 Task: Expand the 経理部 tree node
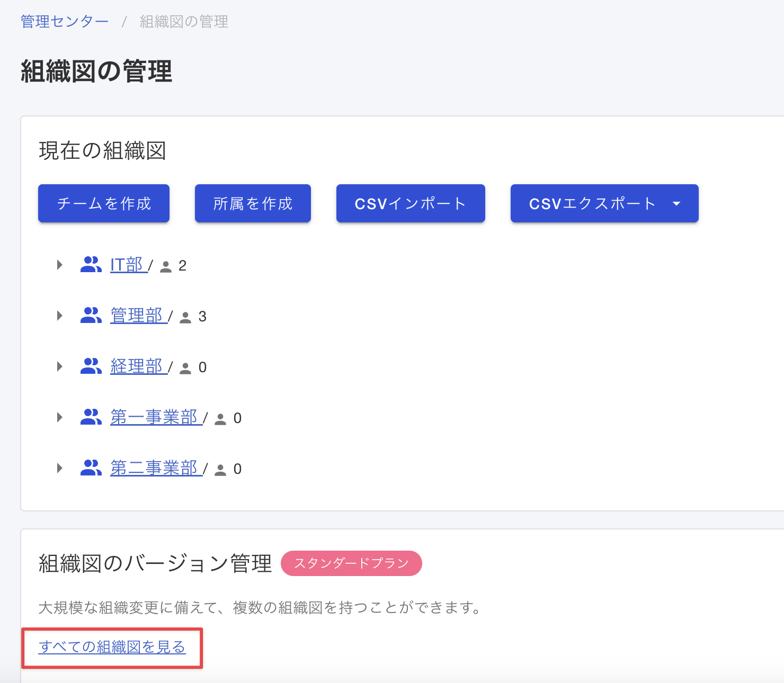(x=60, y=366)
